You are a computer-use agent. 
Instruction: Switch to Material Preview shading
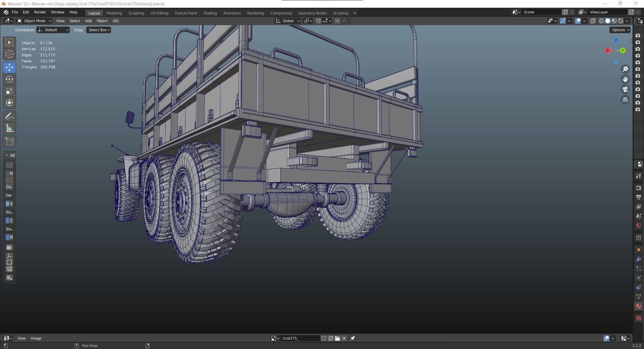coord(614,21)
